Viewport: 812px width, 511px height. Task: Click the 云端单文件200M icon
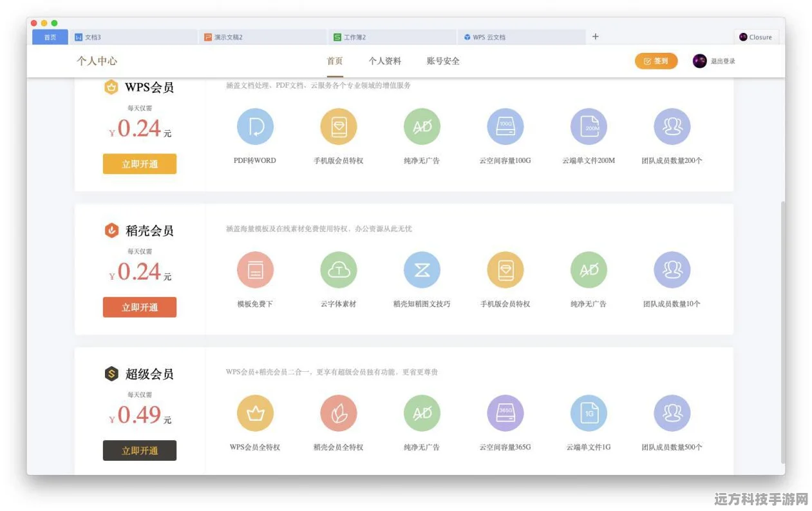click(x=589, y=126)
